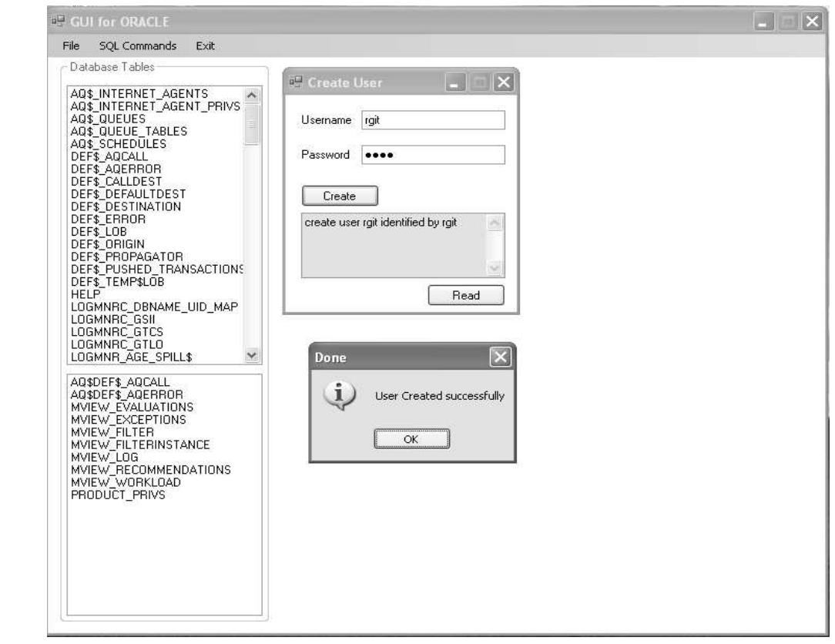
Task: Select MVIEW_LOG entry
Action: [105, 457]
